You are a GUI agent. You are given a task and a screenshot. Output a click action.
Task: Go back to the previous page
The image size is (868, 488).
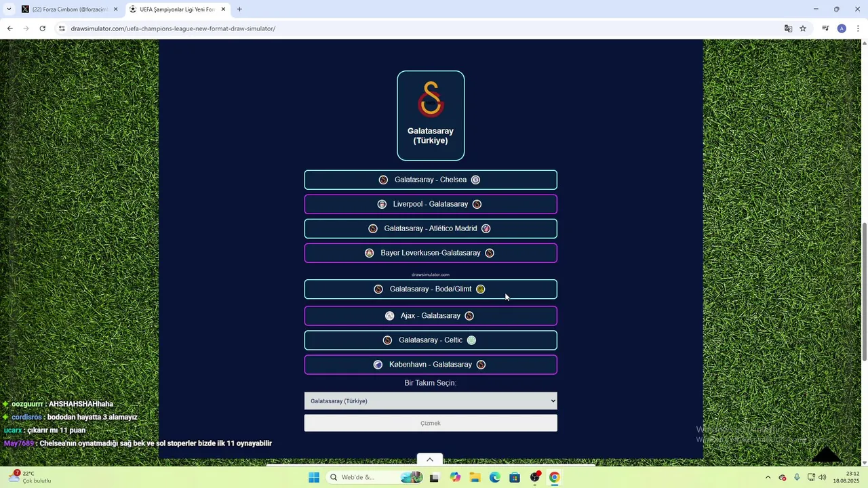point(9,28)
